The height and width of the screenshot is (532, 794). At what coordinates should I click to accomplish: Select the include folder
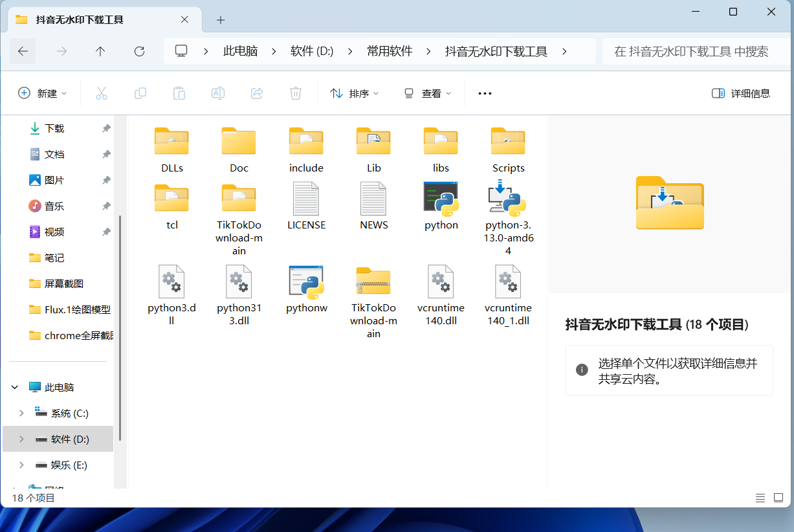point(307,150)
